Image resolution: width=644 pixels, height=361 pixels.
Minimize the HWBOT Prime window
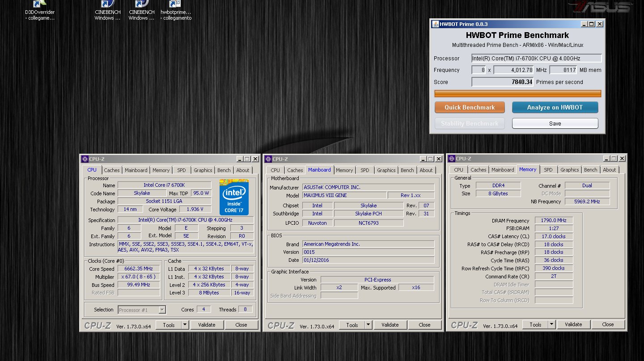coord(585,24)
